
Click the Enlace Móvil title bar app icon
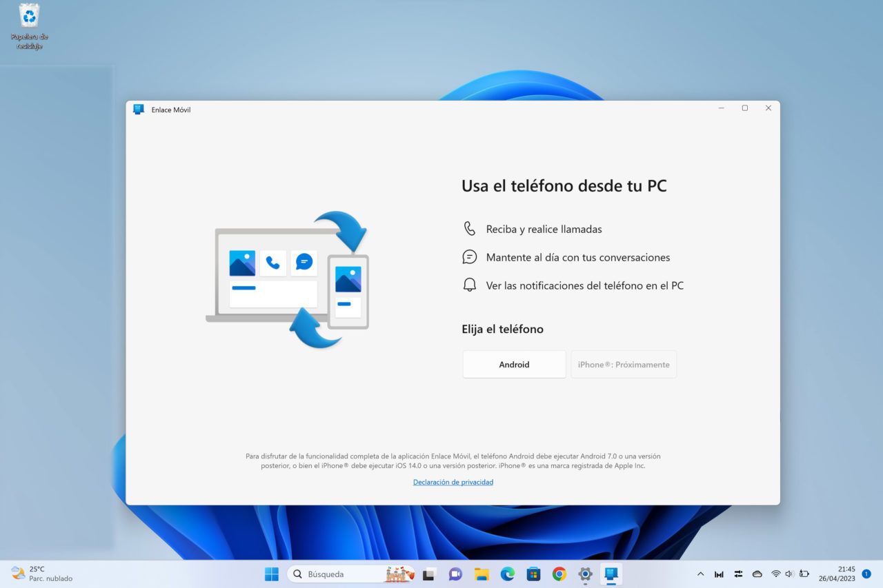click(x=139, y=109)
